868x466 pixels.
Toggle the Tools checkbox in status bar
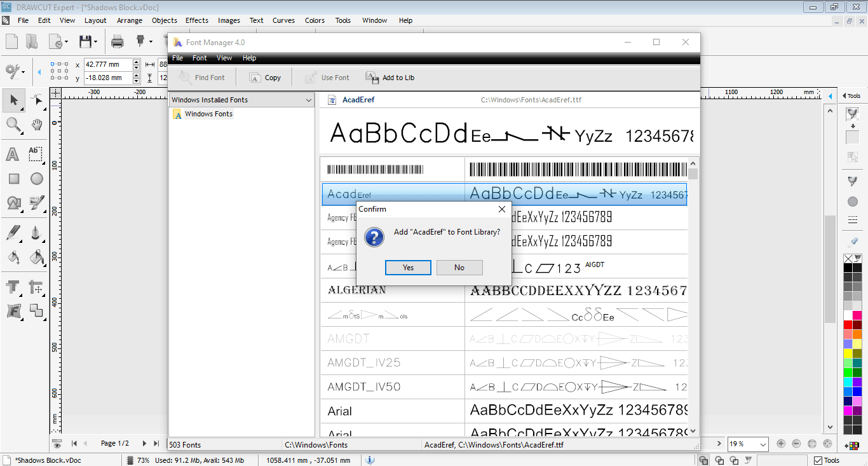pos(818,460)
